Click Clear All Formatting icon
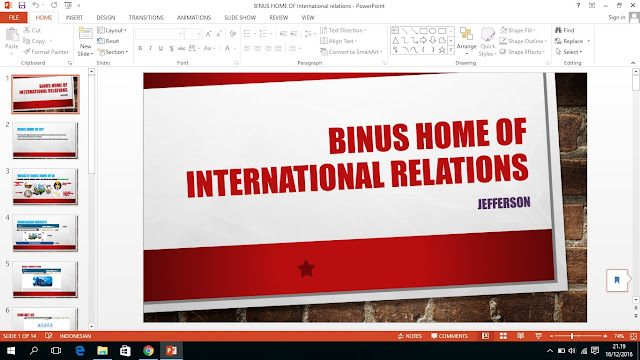 (x=233, y=34)
